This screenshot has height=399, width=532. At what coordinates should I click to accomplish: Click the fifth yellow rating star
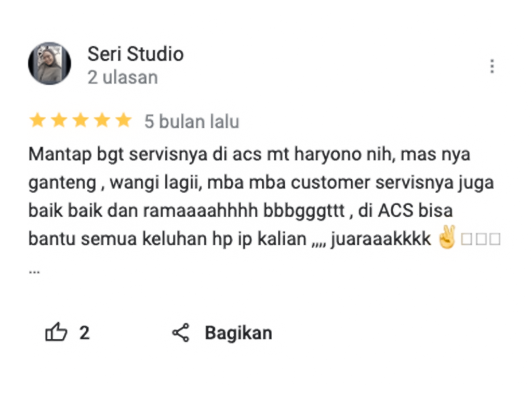pos(124,121)
